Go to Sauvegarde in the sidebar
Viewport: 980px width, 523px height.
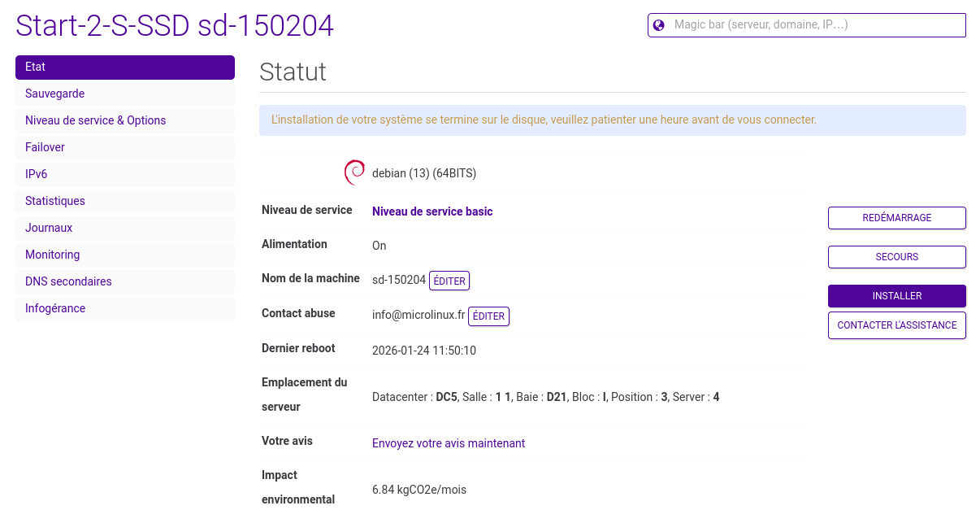point(125,94)
